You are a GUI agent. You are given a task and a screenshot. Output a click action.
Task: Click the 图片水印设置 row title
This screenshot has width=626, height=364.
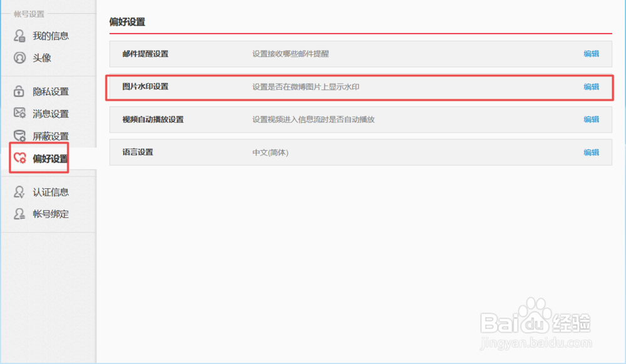click(145, 86)
